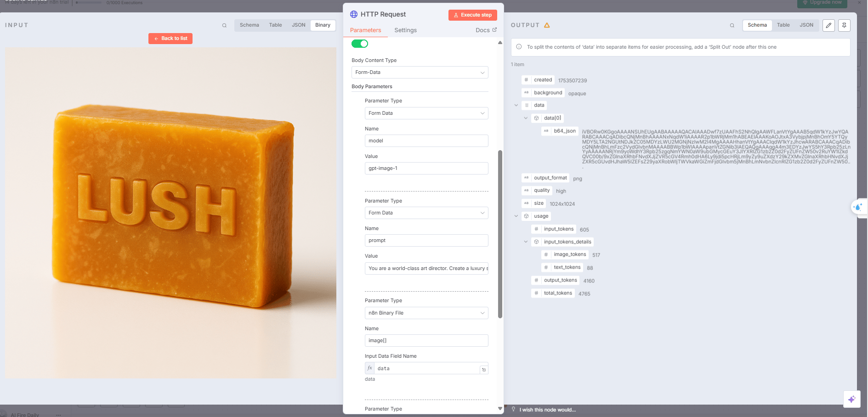868x417 pixels.
Task: Click the prompt Value field text
Action: (426, 269)
